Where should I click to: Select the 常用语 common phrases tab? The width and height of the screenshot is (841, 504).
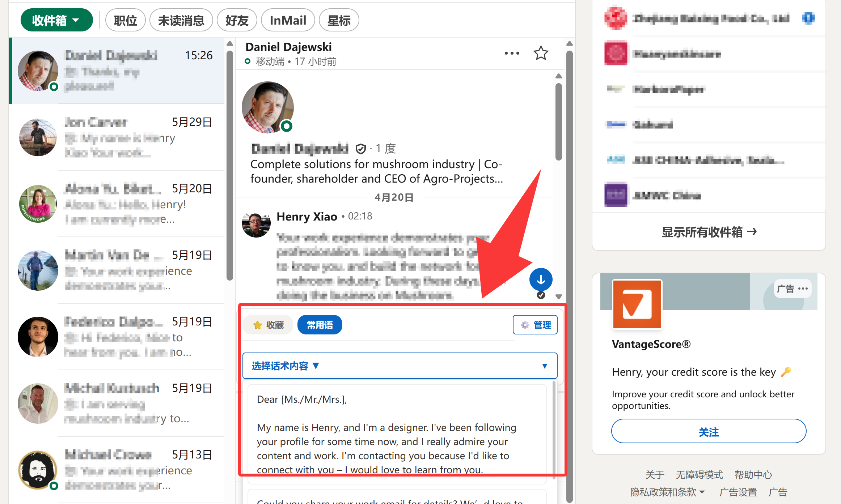click(320, 325)
